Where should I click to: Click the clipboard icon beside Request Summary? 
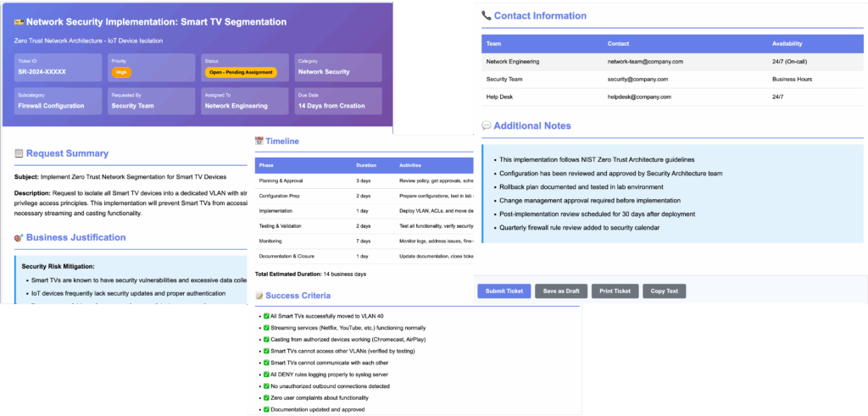click(19, 153)
